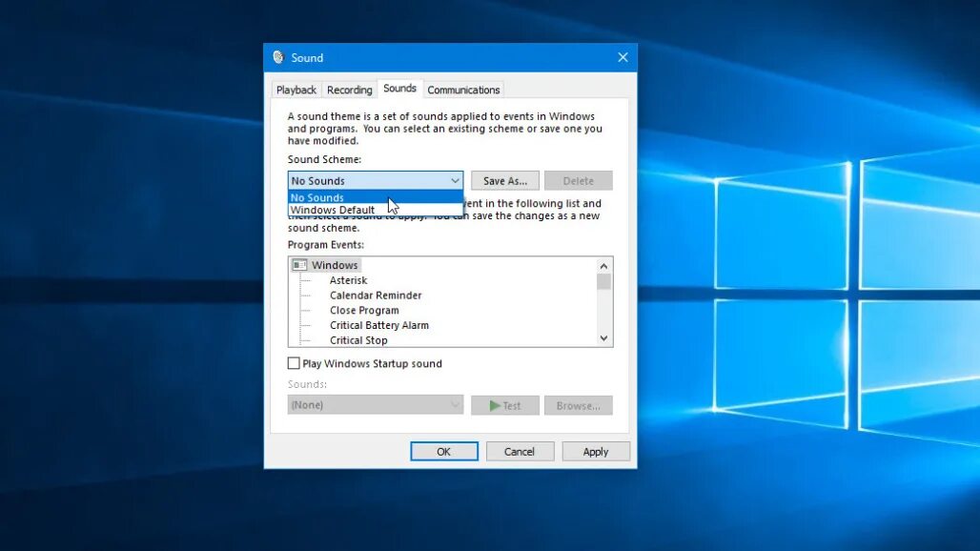
Task: Click the Program Events scroll up arrow
Action: 603,266
